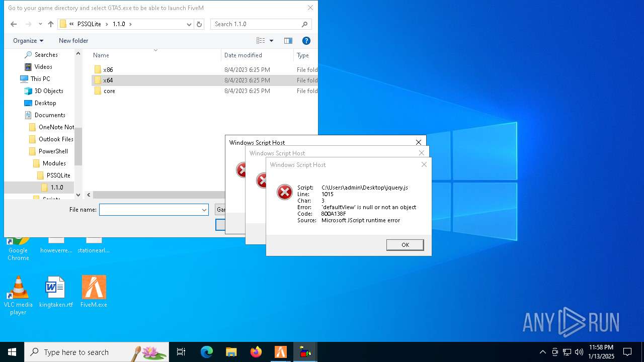Click the horizontal scrollbar left arrow
644x362 pixels.
click(x=89, y=195)
